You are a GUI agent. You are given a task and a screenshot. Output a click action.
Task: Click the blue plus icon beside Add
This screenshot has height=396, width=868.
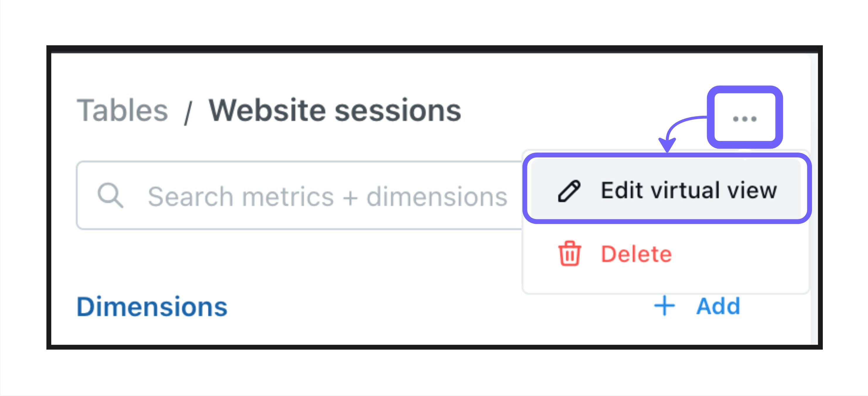point(664,306)
